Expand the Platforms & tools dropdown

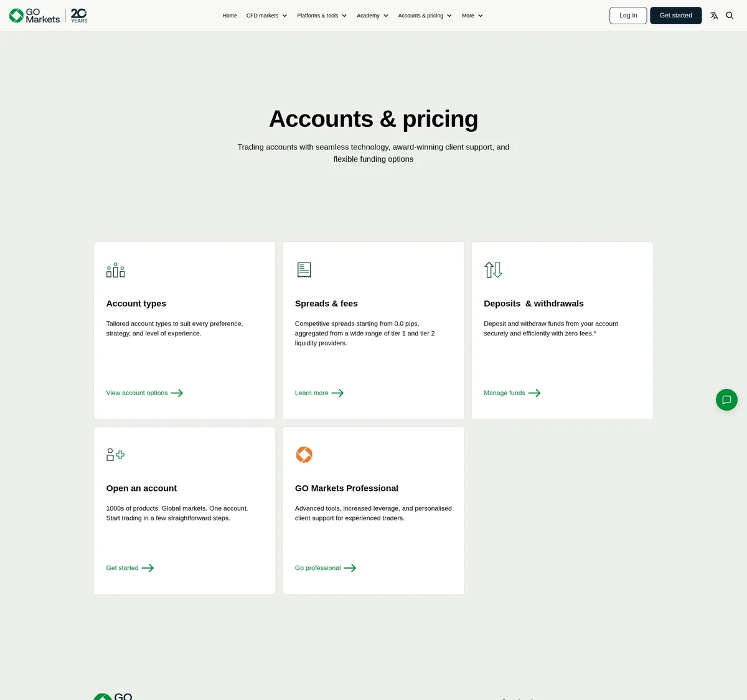click(x=322, y=16)
